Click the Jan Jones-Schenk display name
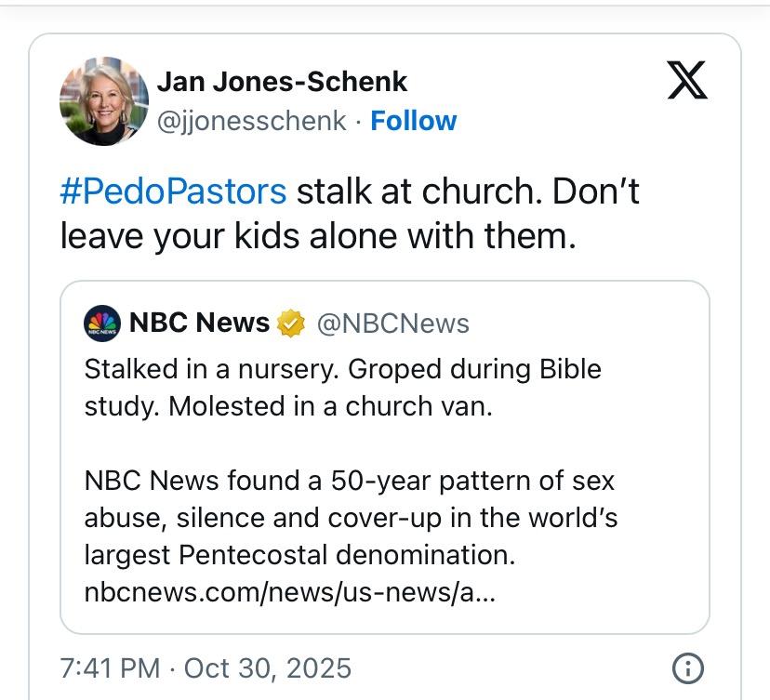This screenshot has height=700, width=770. click(282, 82)
